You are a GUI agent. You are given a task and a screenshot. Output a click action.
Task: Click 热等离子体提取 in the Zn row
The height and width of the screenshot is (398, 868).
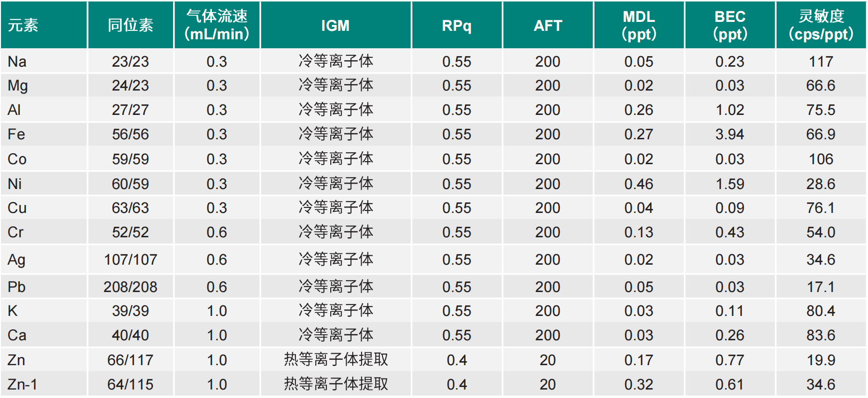coord(336,360)
